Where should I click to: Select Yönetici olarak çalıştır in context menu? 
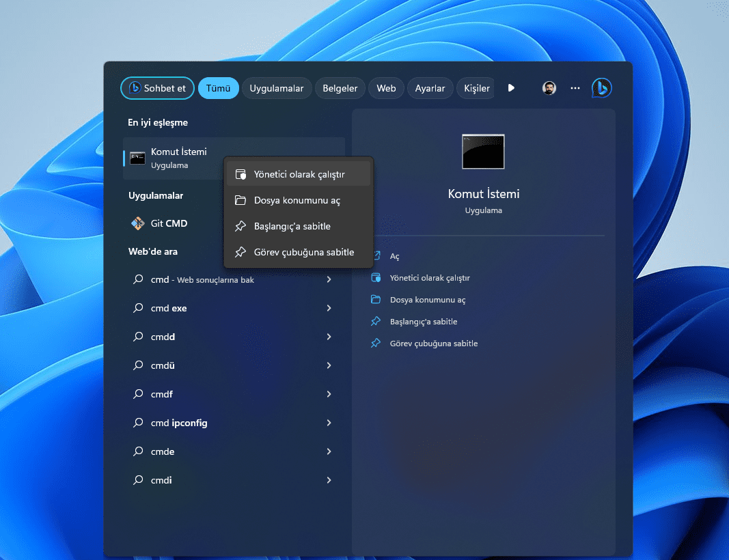pyautogui.click(x=299, y=174)
